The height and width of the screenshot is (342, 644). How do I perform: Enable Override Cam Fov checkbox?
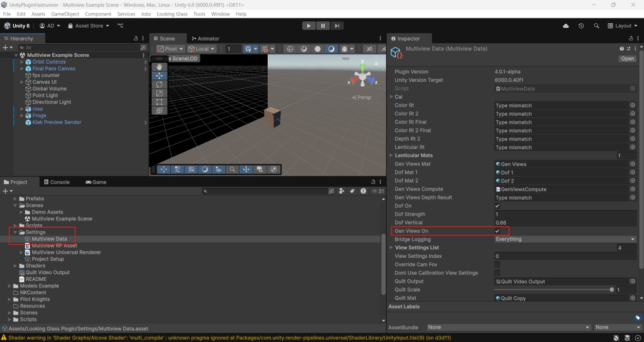click(497, 265)
